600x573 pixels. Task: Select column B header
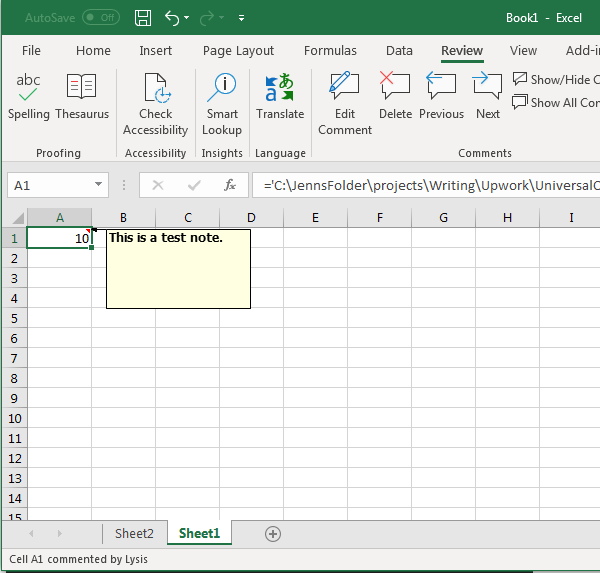click(123, 218)
